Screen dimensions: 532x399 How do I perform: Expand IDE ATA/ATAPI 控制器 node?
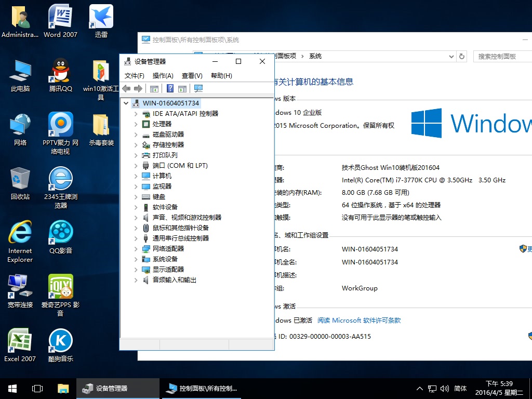[x=136, y=114]
